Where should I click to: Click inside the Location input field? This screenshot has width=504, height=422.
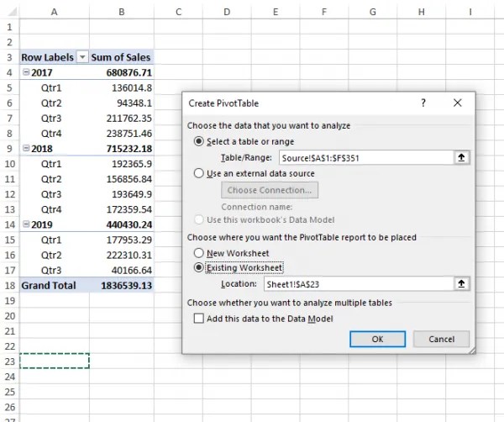tap(359, 283)
